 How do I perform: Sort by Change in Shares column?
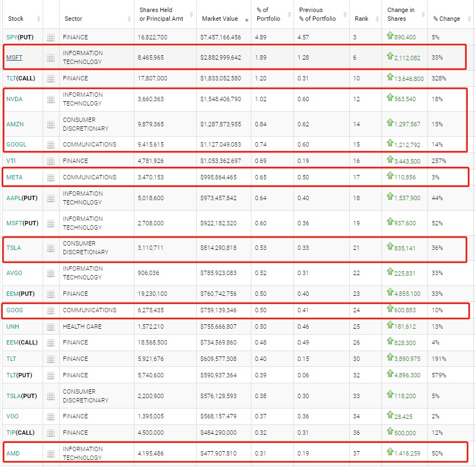tap(401, 14)
